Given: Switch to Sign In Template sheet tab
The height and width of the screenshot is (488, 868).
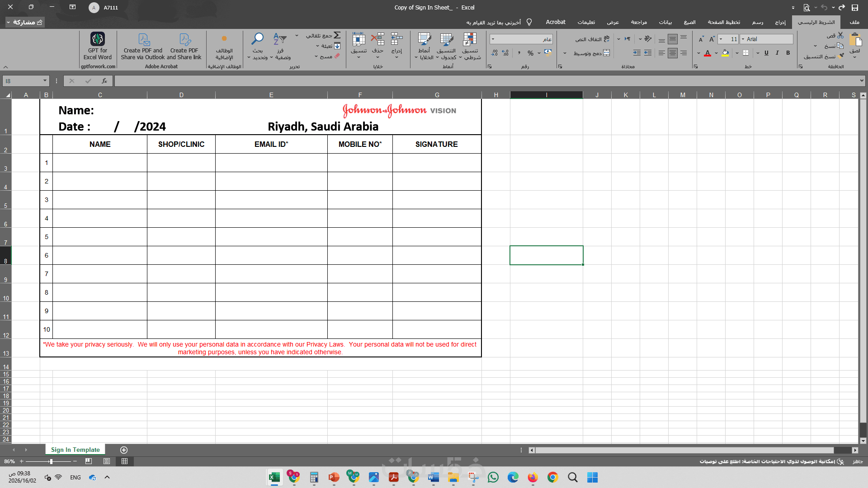Looking at the screenshot, I should (x=75, y=450).
